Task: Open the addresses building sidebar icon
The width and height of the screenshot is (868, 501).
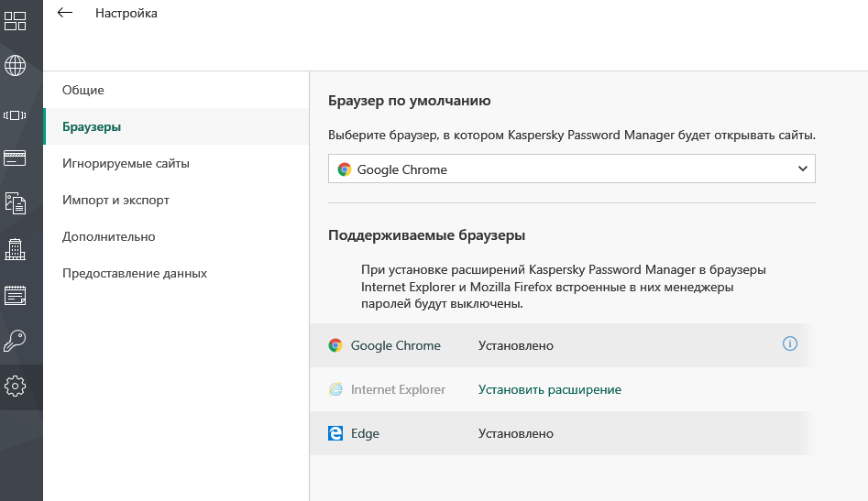Action: (x=16, y=249)
